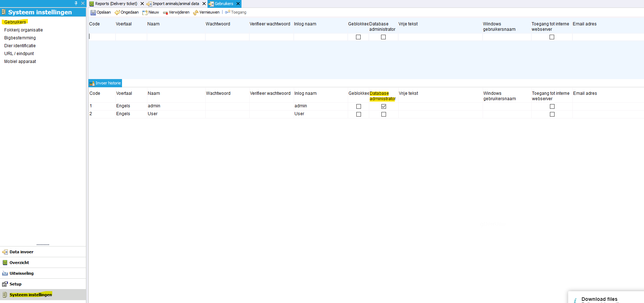Select Mobiel apparaat in the sidebar

click(x=20, y=62)
